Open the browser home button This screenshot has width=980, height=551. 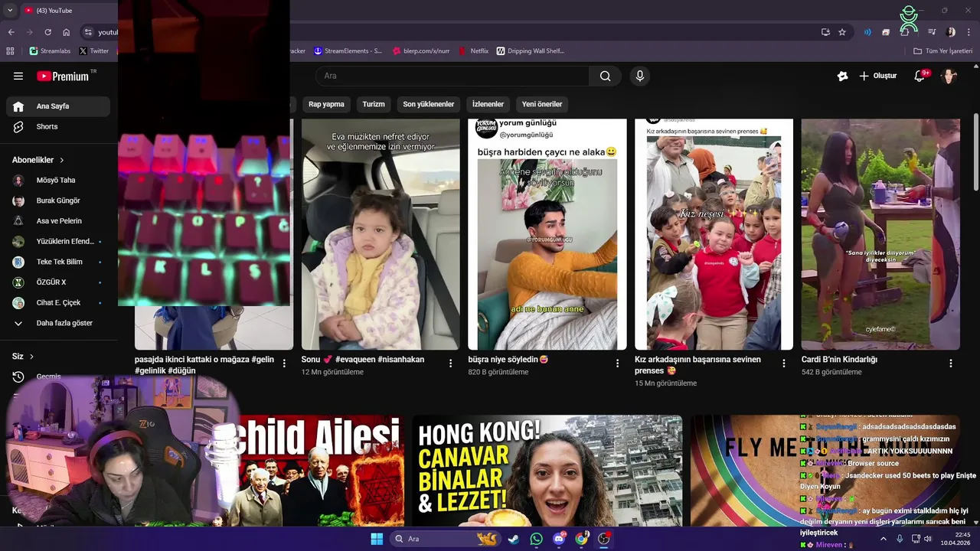pos(66,32)
